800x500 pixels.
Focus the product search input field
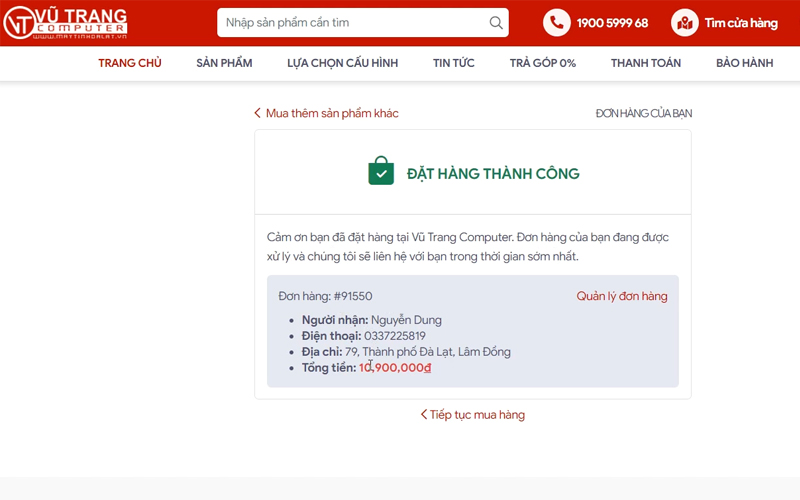coord(363,22)
